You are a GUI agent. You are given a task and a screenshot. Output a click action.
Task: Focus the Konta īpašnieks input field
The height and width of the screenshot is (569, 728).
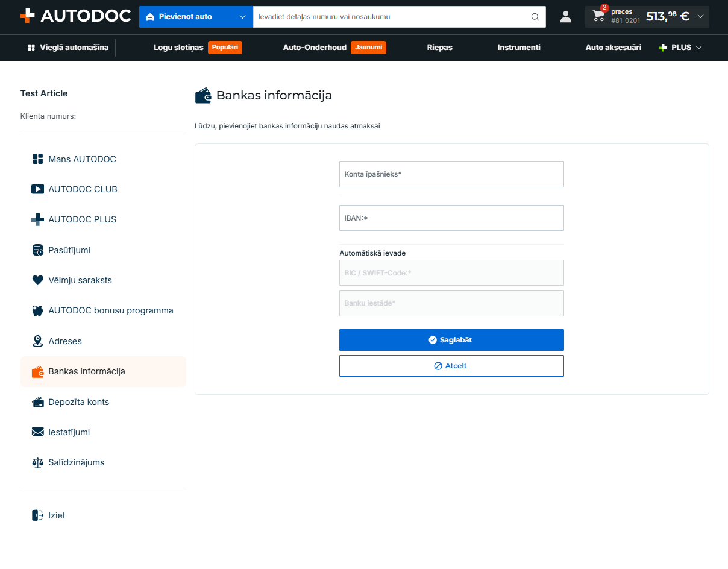451,174
